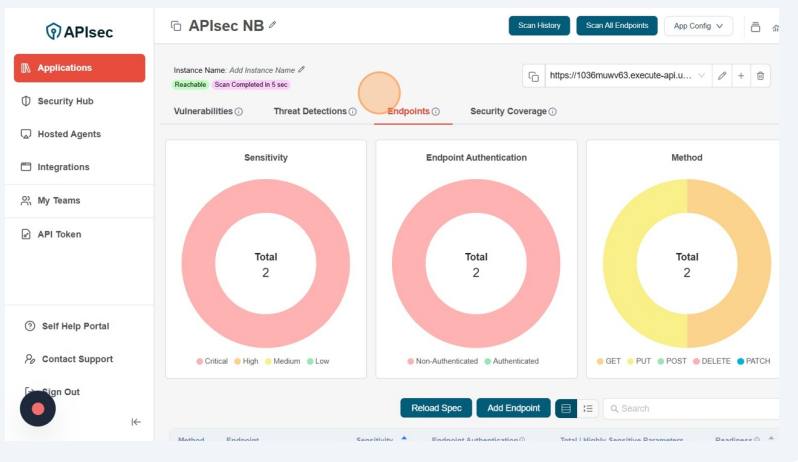This screenshot has width=798, height=462.
Task: Toggle Critical legend in Sensitivity chart
Action: [x=200, y=361]
